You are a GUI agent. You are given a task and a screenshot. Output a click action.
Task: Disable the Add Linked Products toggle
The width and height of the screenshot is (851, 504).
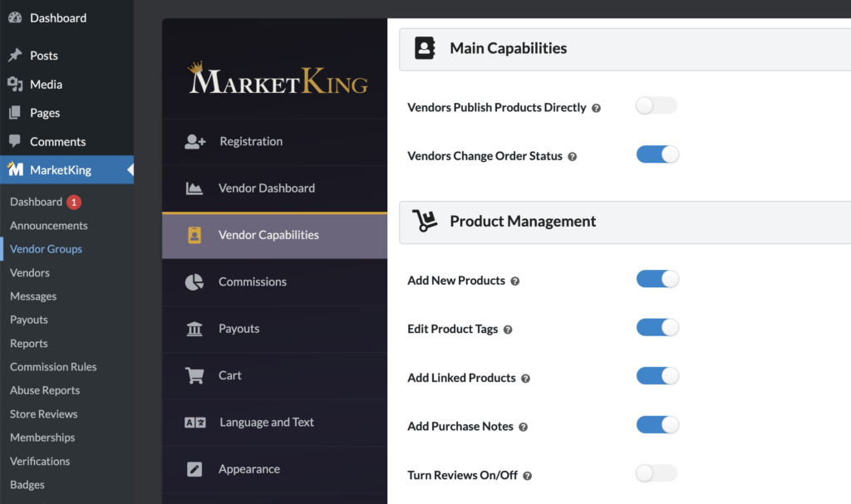tap(657, 376)
